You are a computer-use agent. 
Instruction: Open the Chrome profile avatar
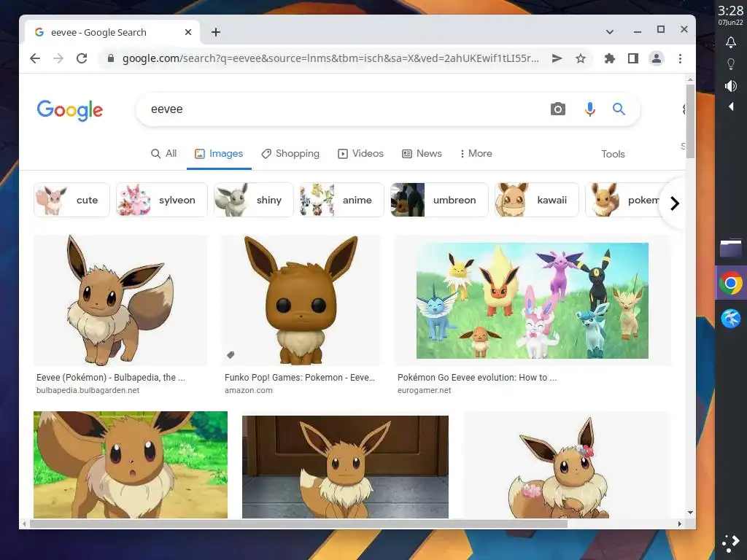[x=656, y=58]
